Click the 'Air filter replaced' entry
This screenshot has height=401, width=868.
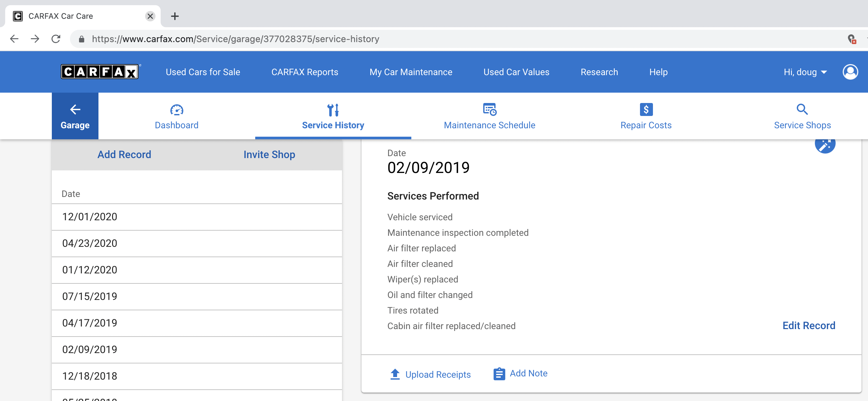tap(421, 248)
